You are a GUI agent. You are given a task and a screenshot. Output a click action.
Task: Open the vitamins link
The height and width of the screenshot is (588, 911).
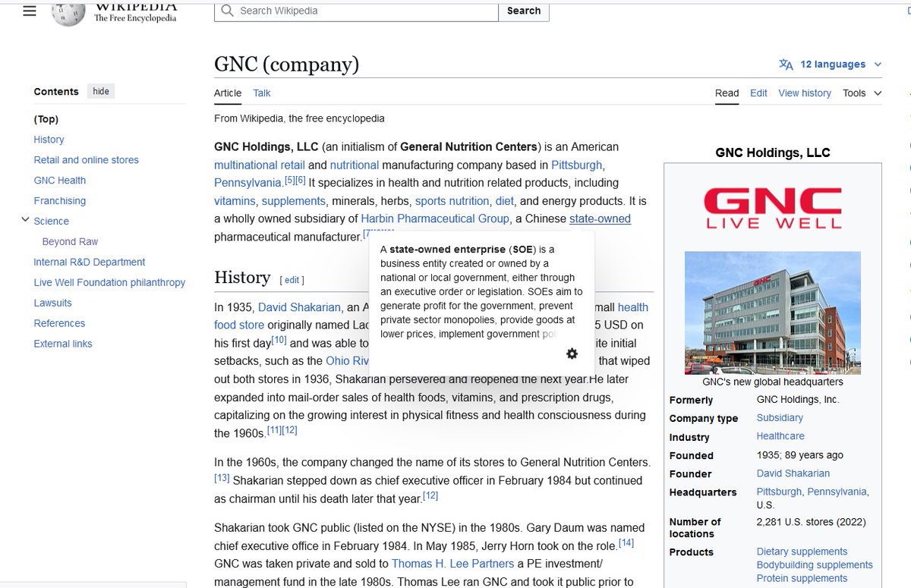[235, 201]
